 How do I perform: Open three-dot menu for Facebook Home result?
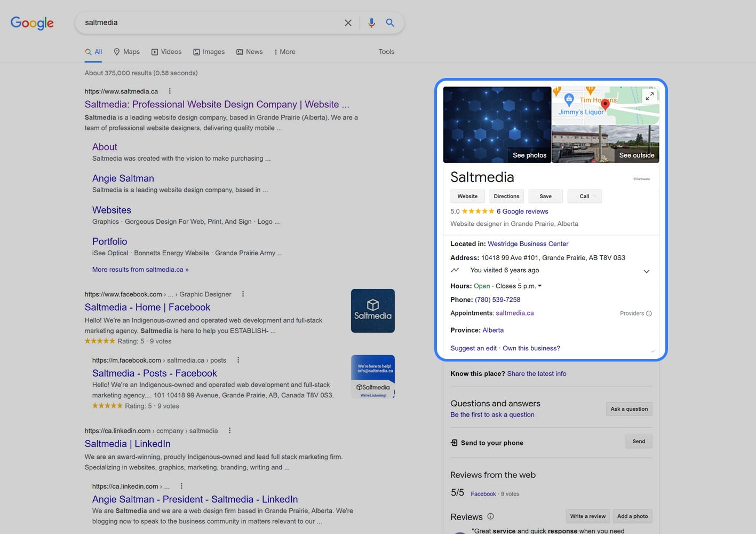pyautogui.click(x=243, y=294)
